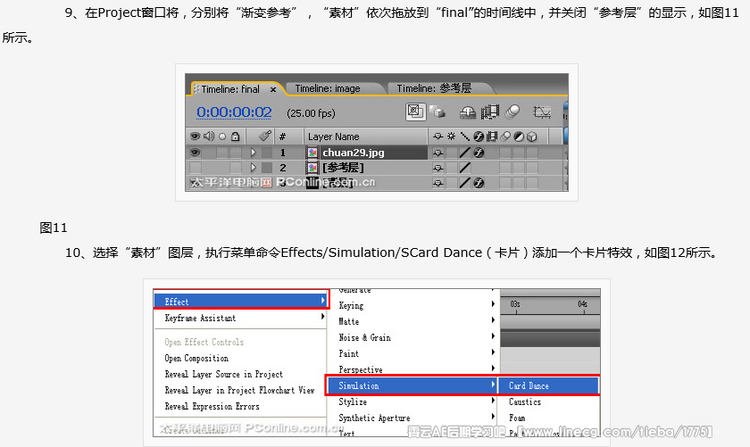Select the Card Dance effect
750x447 pixels.
[548, 386]
